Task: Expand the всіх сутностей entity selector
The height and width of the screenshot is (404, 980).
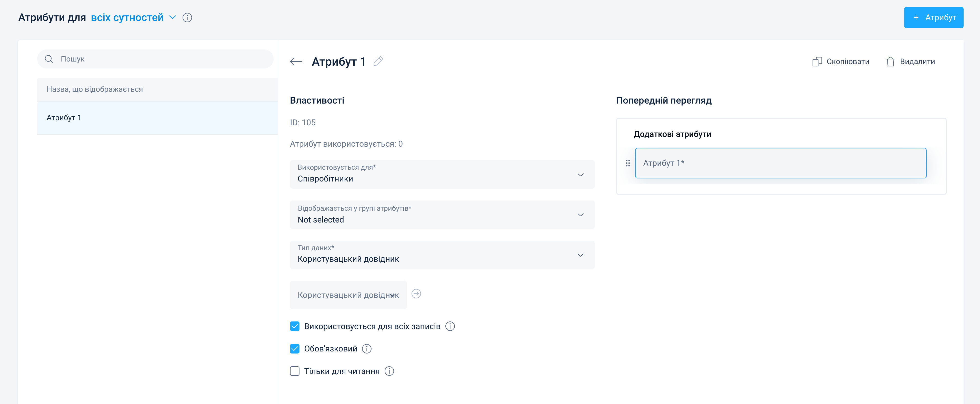Action: 133,17
